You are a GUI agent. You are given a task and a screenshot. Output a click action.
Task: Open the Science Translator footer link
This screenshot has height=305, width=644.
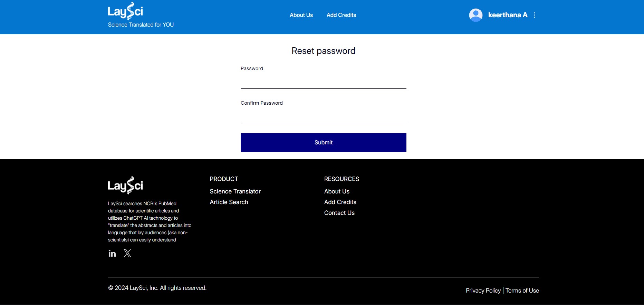point(235,191)
